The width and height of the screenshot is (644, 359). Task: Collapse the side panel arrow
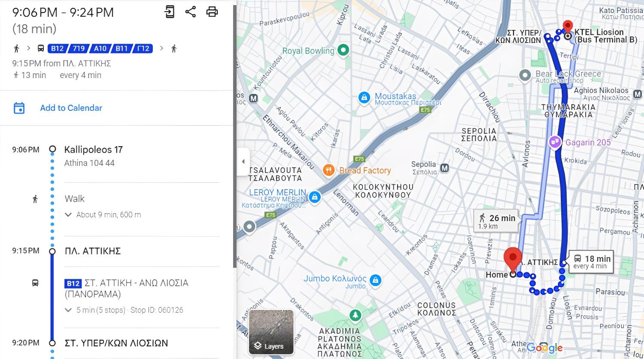243,162
